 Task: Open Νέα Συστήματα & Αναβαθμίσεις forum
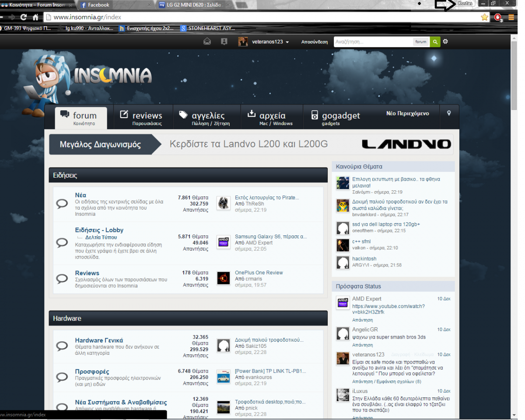(121, 402)
